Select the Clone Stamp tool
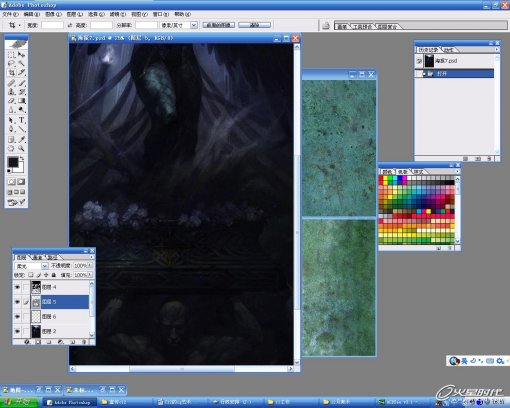 (x=11, y=92)
